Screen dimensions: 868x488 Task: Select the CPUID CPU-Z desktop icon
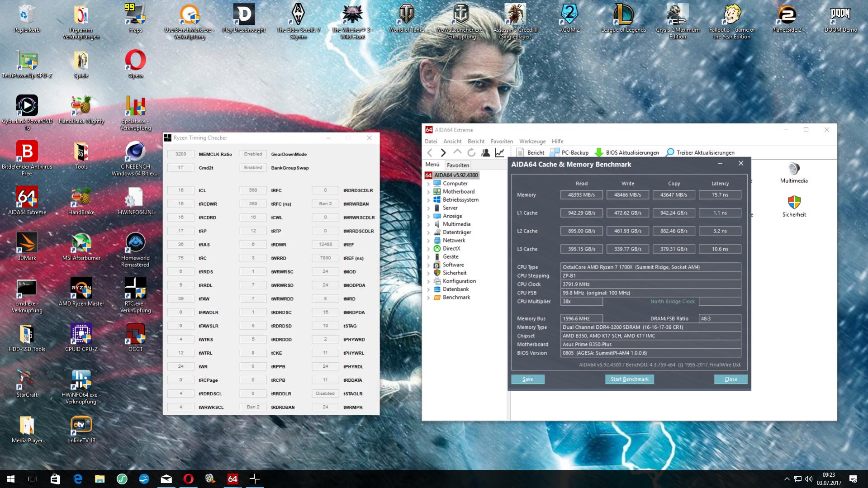(81, 337)
